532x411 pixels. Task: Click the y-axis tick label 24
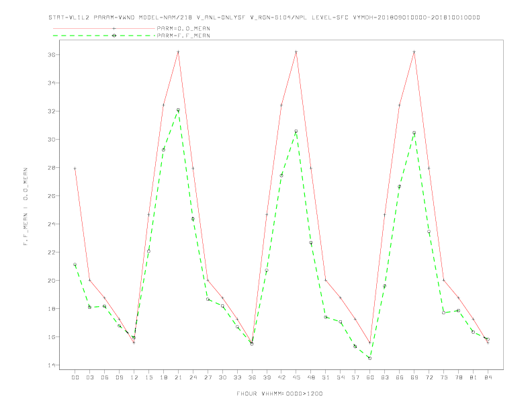(x=52, y=224)
